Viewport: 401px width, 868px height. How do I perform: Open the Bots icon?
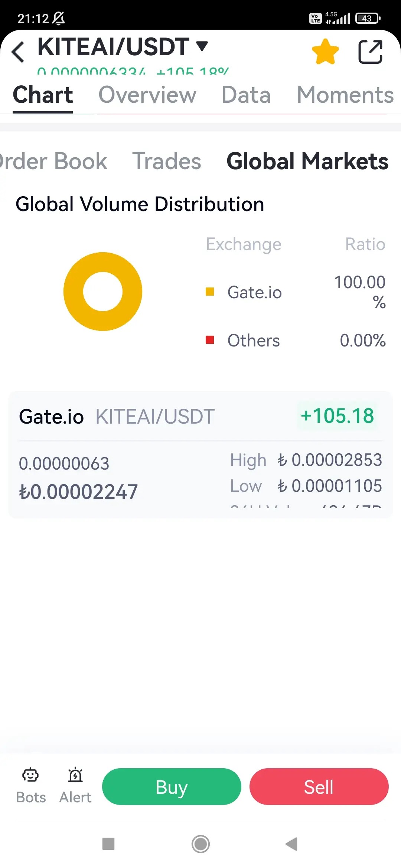(x=30, y=775)
